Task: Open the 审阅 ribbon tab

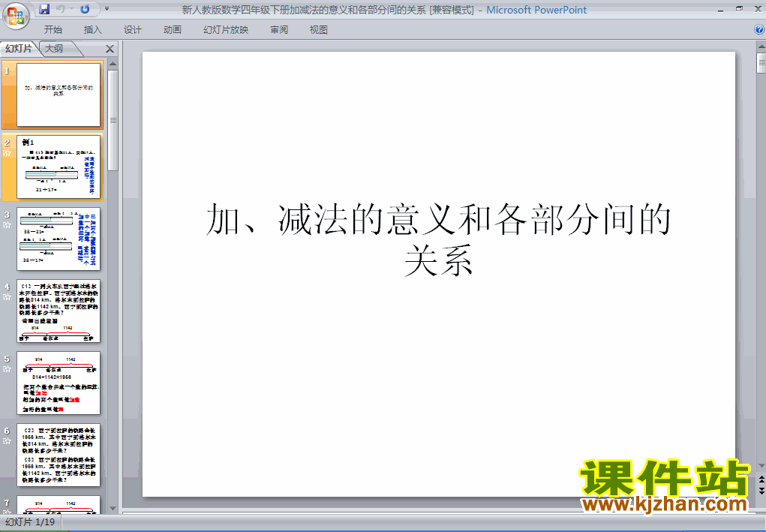Action: point(279,30)
